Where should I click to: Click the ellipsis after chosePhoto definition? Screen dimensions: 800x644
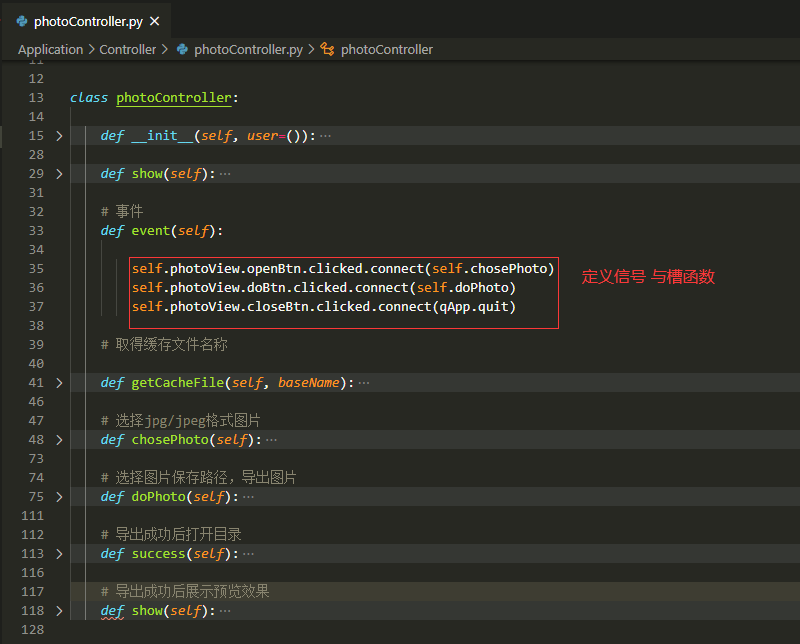(271, 440)
